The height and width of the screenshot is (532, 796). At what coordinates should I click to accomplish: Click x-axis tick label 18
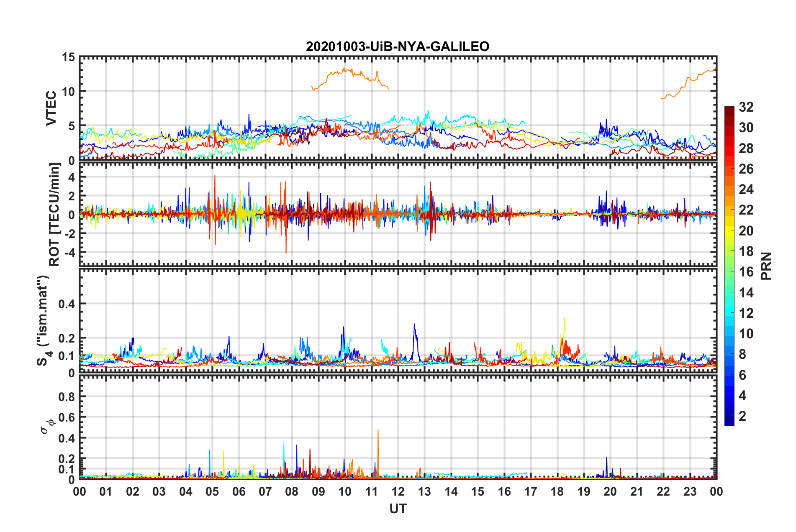[x=557, y=491]
